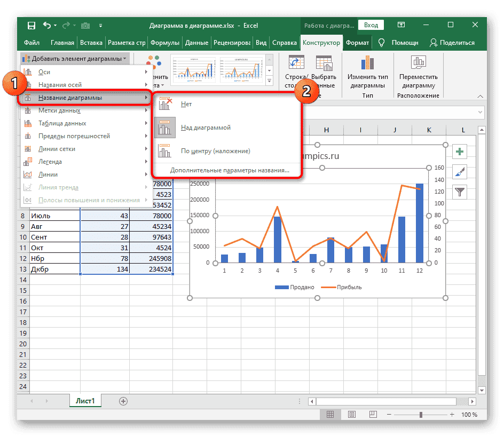Open Дополнительные параметры названия link

pos(230,171)
